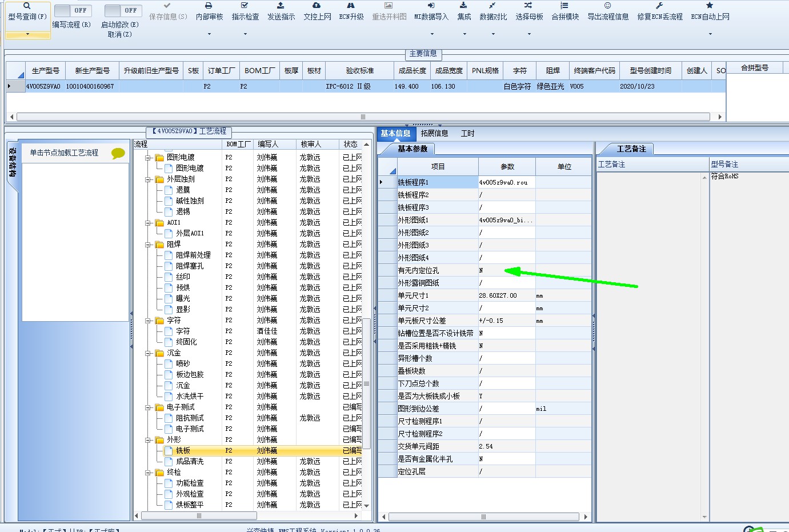Click the 退膜 document icon
This screenshot has width=789, height=532.
tap(169, 190)
